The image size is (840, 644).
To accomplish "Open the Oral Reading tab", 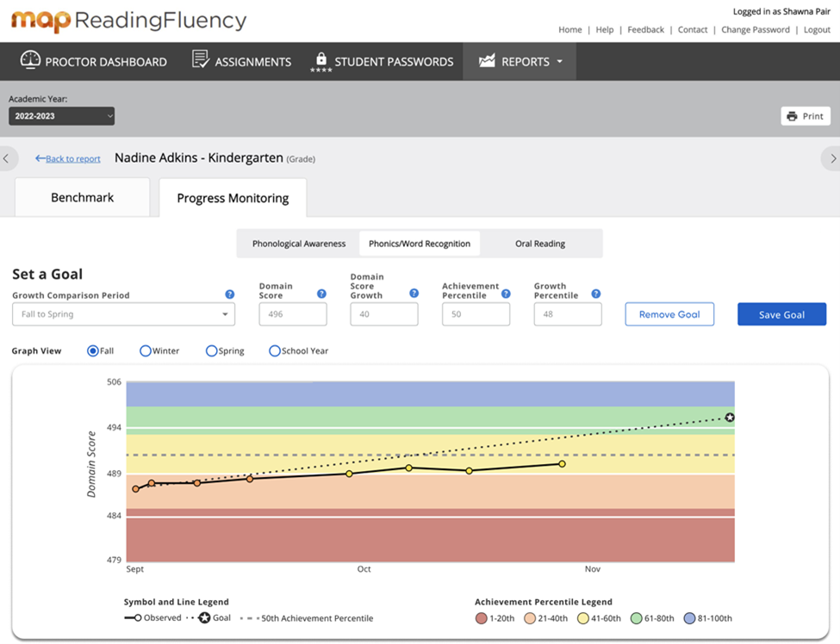I will (x=541, y=244).
